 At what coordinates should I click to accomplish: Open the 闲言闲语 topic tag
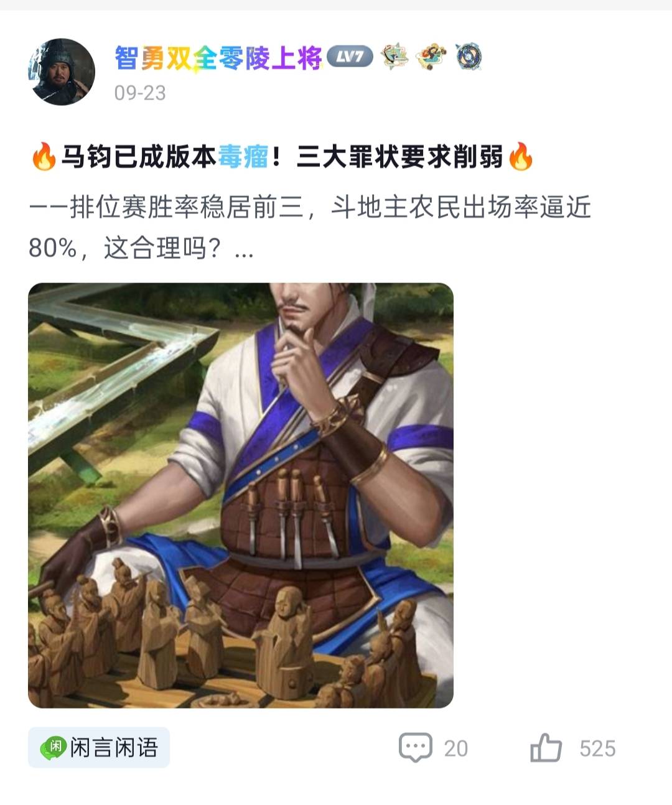click(99, 747)
